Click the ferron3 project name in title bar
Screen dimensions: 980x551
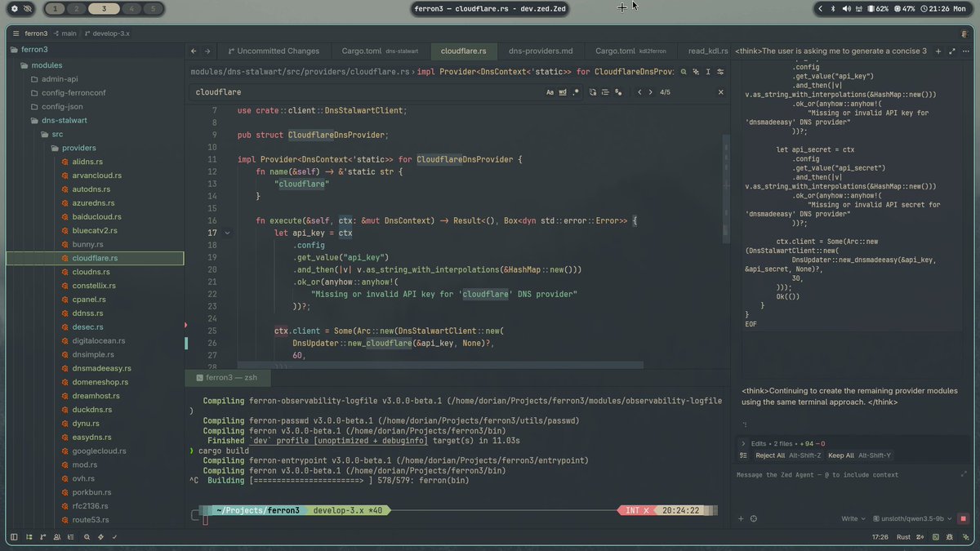pyautogui.click(x=36, y=33)
